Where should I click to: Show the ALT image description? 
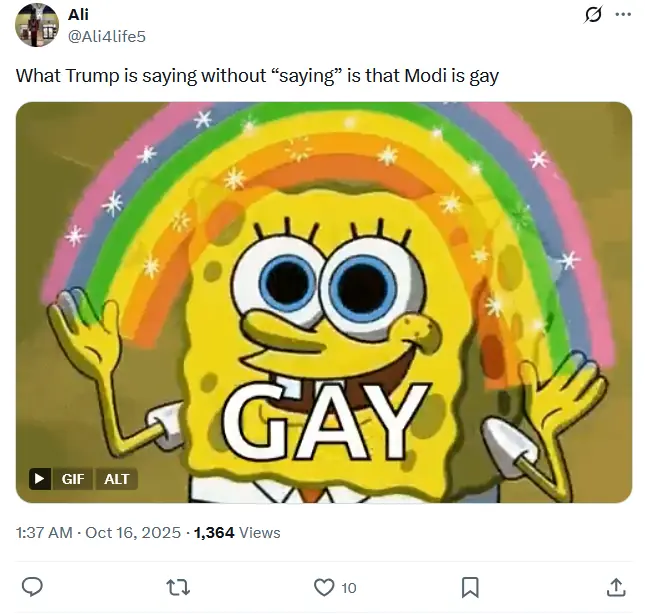click(x=117, y=479)
